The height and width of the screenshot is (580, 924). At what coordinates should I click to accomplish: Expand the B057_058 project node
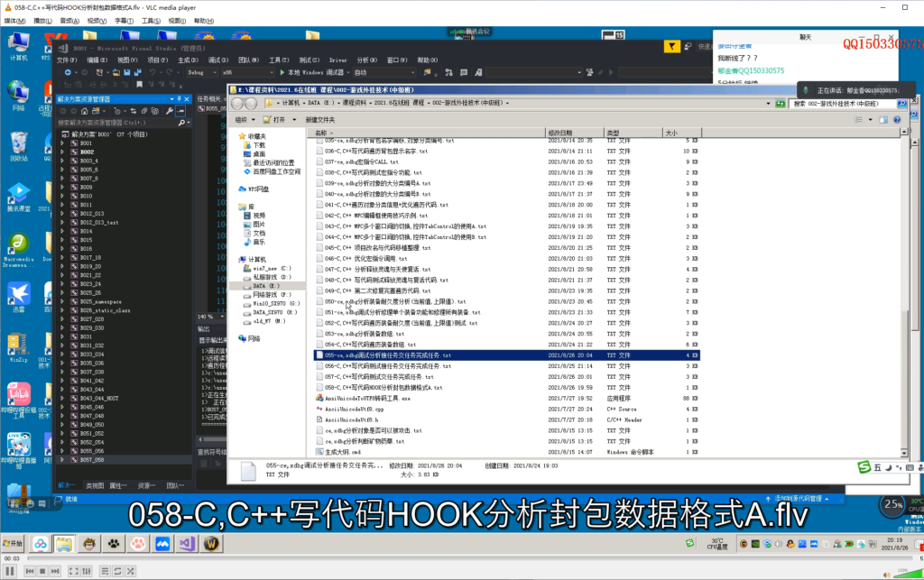62,460
